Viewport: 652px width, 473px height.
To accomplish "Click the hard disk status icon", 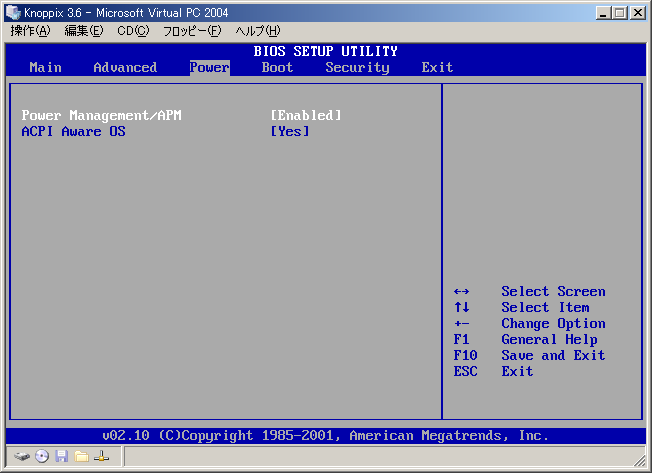I will click(22, 456).
